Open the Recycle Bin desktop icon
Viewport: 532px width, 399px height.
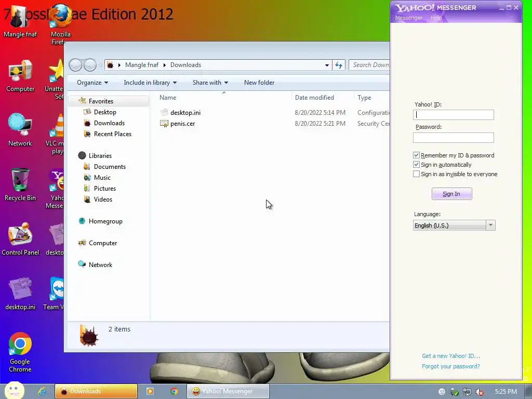pyautogui.click(x=20, y=184)
